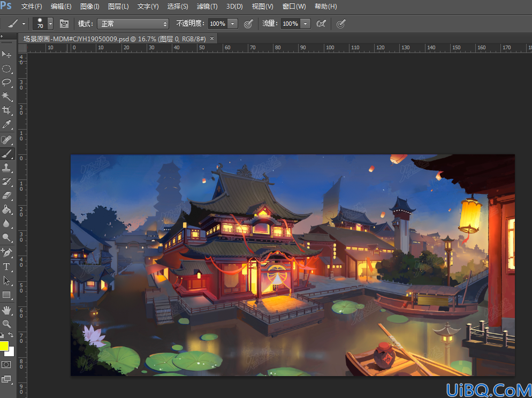Select the Elliptical Marquee tool
532x398 pixels.
coord(6,69)
